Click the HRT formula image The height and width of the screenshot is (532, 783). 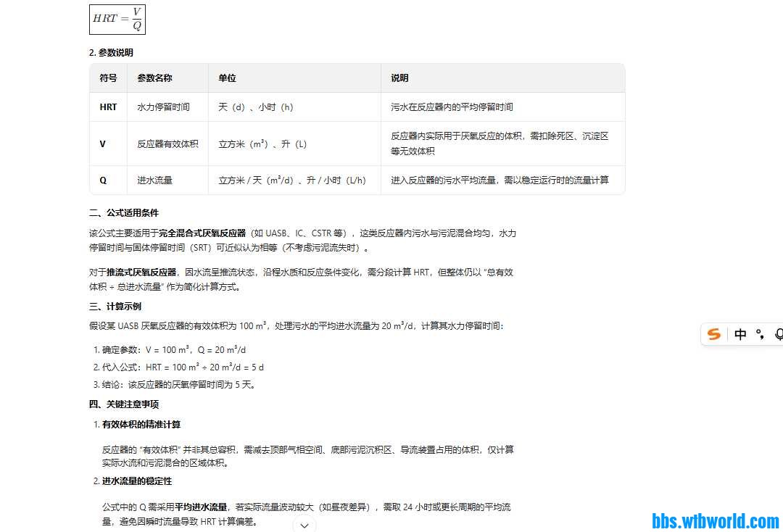tap(117, 20)
